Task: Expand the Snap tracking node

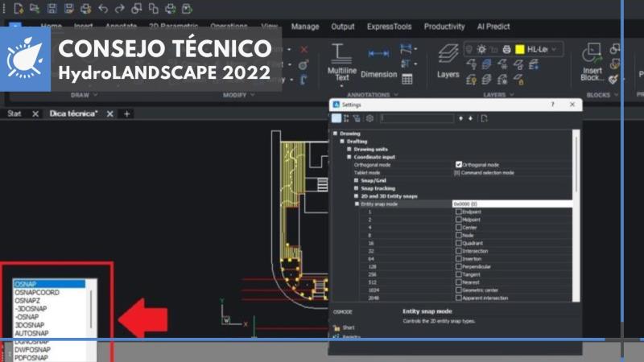Action: (x=356, y=188)
